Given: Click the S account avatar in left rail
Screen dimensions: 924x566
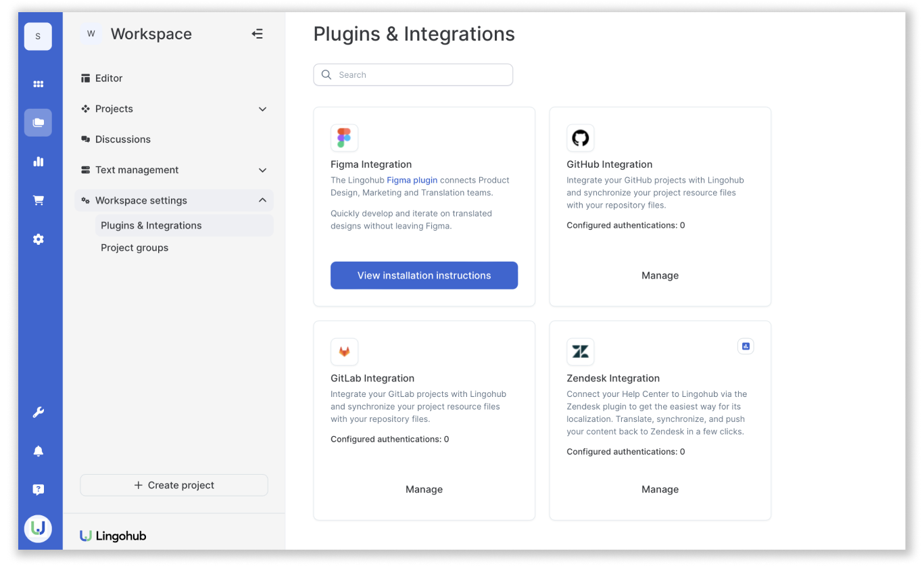Looking at the screenshot, I should (38, 37).
